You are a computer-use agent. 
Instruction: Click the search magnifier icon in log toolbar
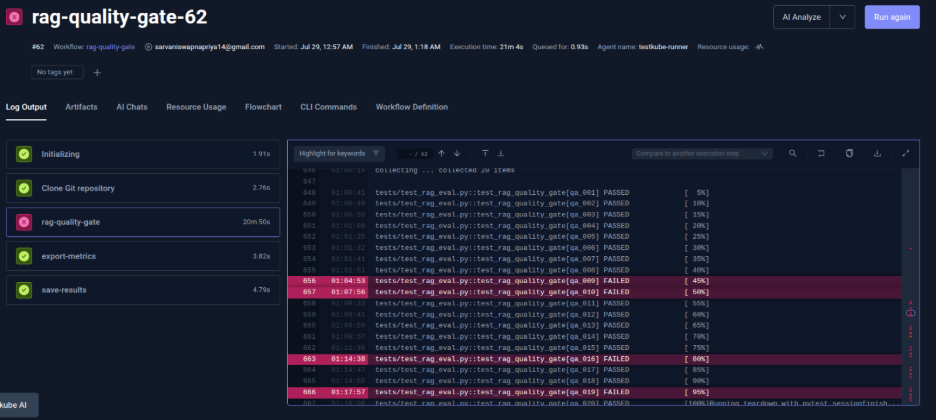[x=793, y=153]
